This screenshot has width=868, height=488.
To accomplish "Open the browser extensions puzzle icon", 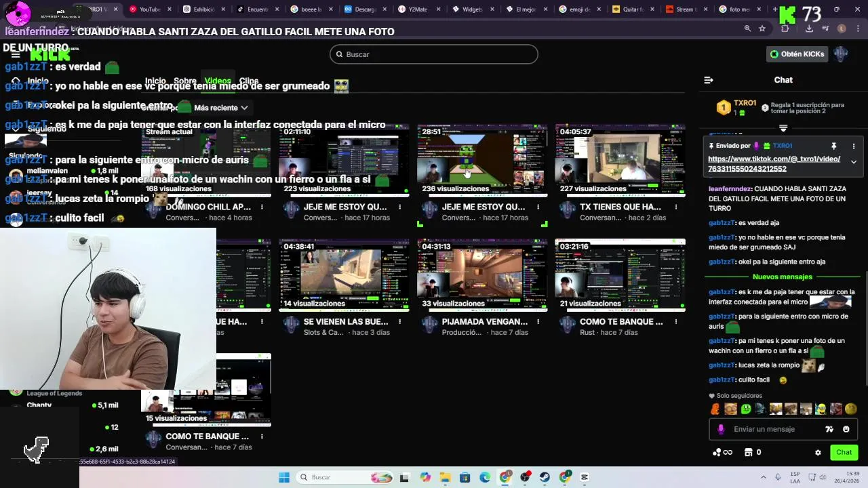I will [x=785, y=28].
